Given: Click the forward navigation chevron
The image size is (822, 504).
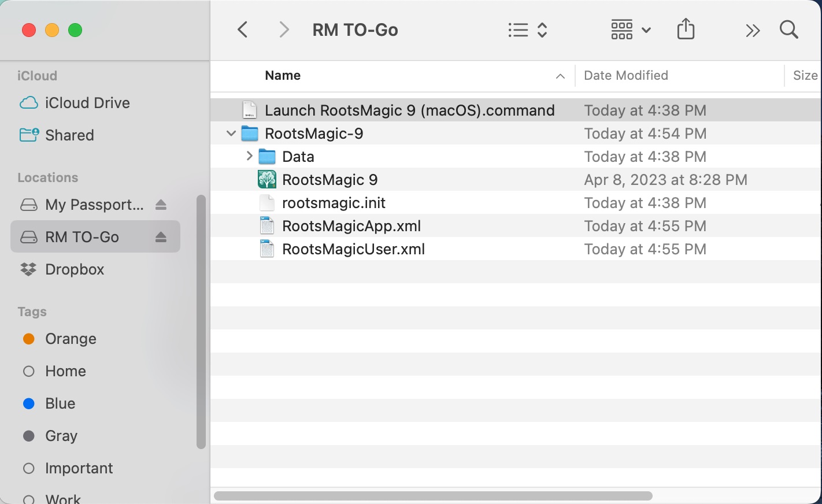Looking at the screenshot, I should coord(283,29).
